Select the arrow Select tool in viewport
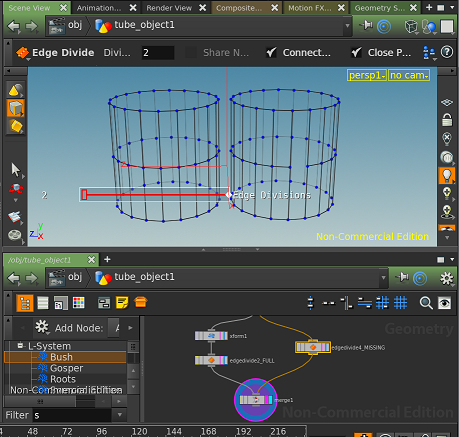Image resolution: width=459 pixels, height=437 pixels. pyautogui.click(x=16, y=170)
